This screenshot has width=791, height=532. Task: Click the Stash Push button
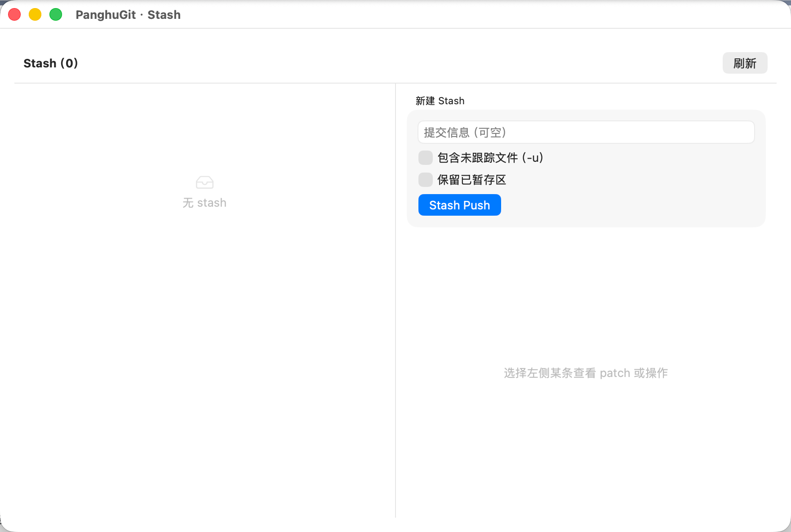[x=459, y=205]
